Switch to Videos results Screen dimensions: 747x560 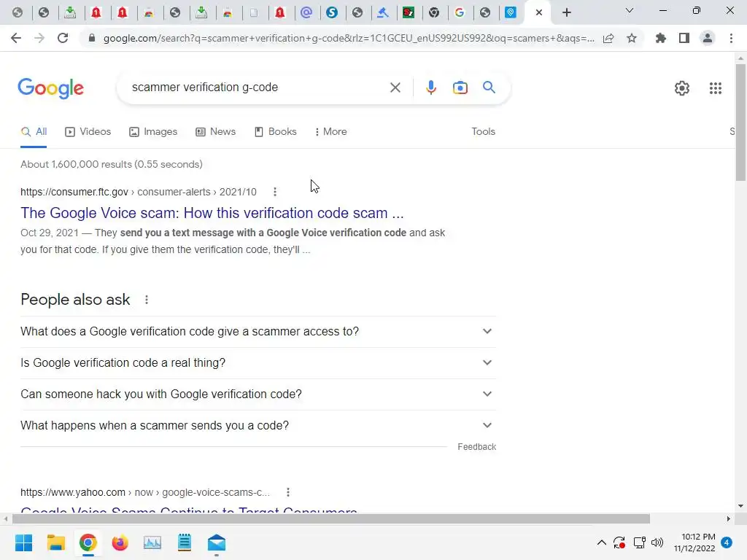[88, 132]
